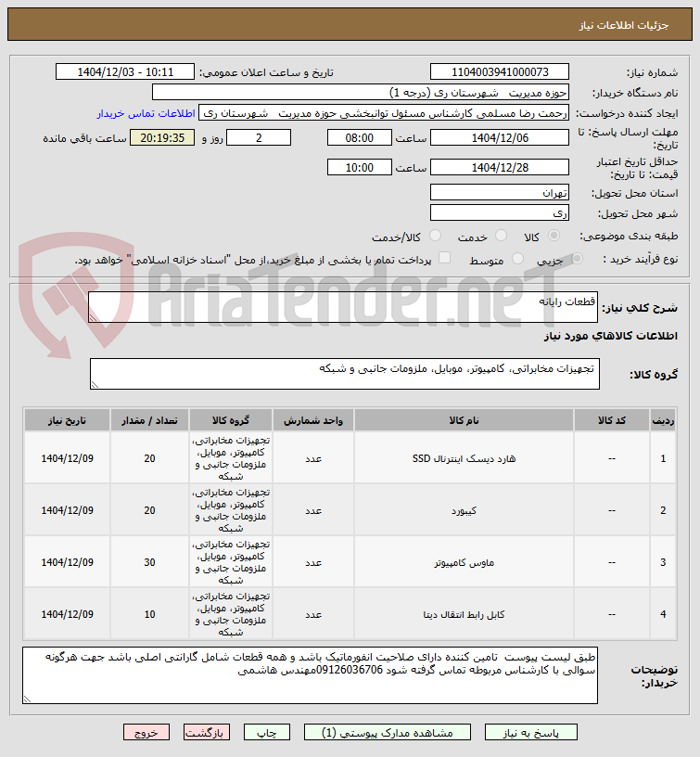Open اطلاعات تماس خریدار link
The width and height of the screenshot is (700, 757).
(x=146, y=113)
